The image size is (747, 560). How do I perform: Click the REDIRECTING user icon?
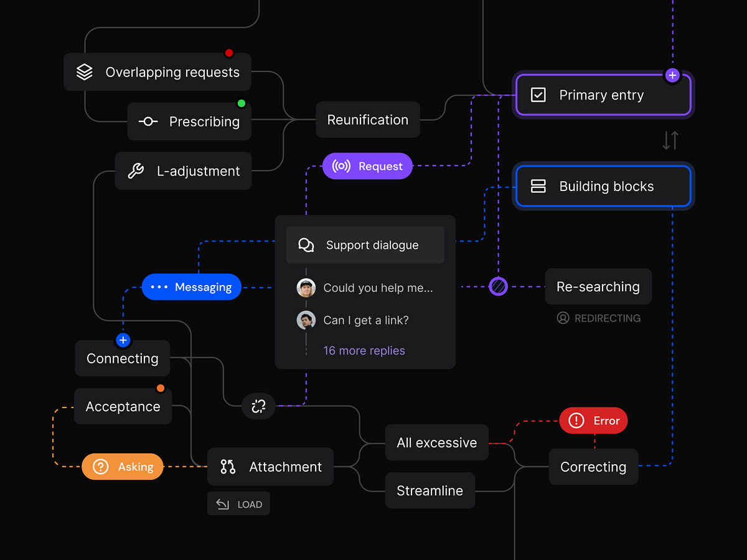point(562,318)
